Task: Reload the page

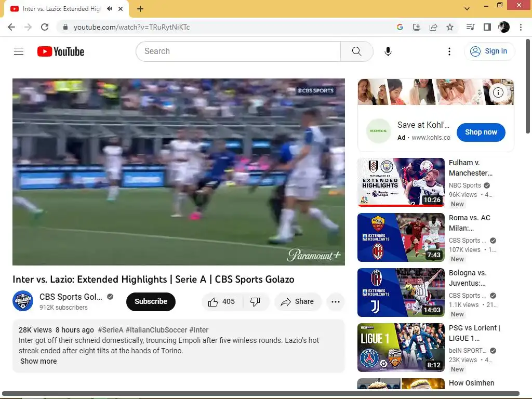Action: (x=45, y=27)
